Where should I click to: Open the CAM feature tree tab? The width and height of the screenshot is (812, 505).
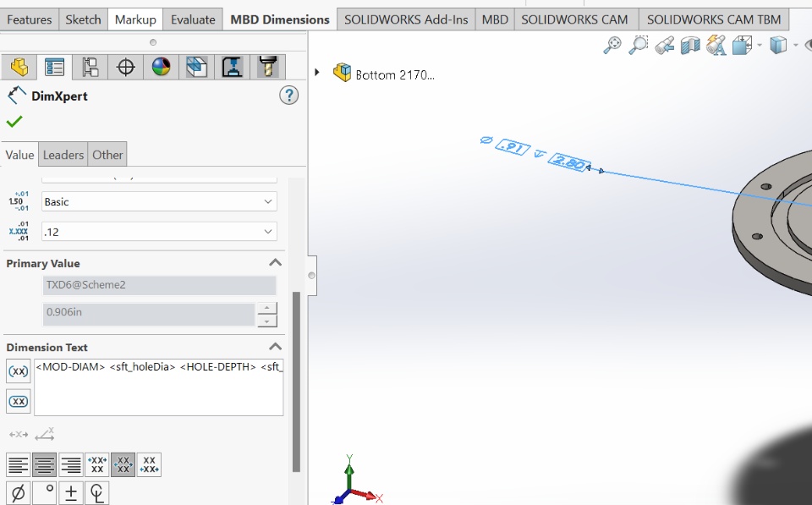click(196, 68)
